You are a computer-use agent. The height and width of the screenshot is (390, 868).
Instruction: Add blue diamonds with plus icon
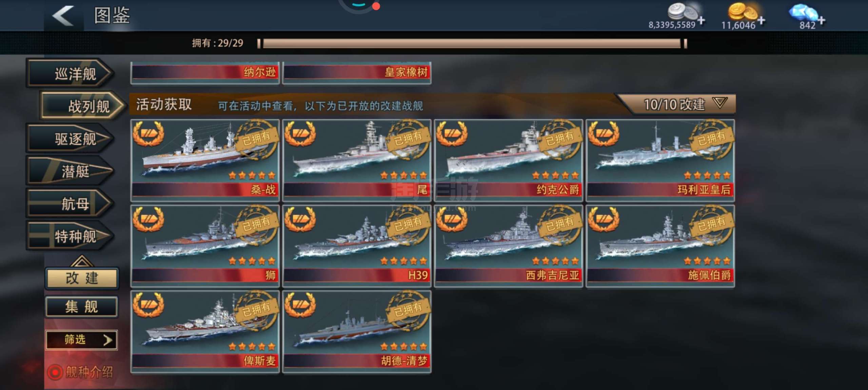pos(821,21)
